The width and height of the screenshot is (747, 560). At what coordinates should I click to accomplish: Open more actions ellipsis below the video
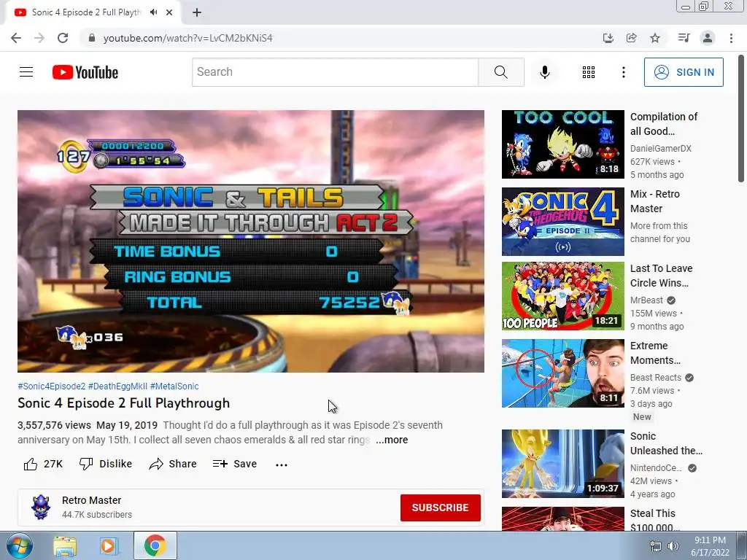click(x=282, y=464)
